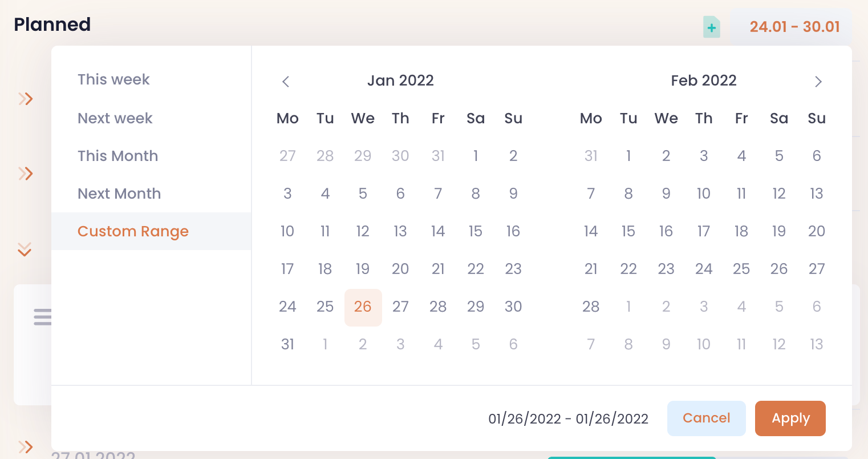The height and width of the screenshot is (459, 868).
Task: Select the This week preset
Action: [113, 79]
